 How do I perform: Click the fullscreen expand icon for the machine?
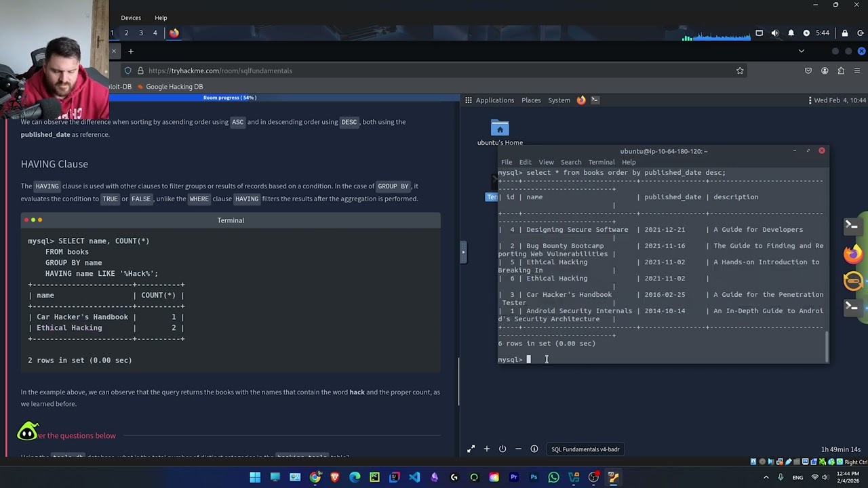(x=471, y=449)
